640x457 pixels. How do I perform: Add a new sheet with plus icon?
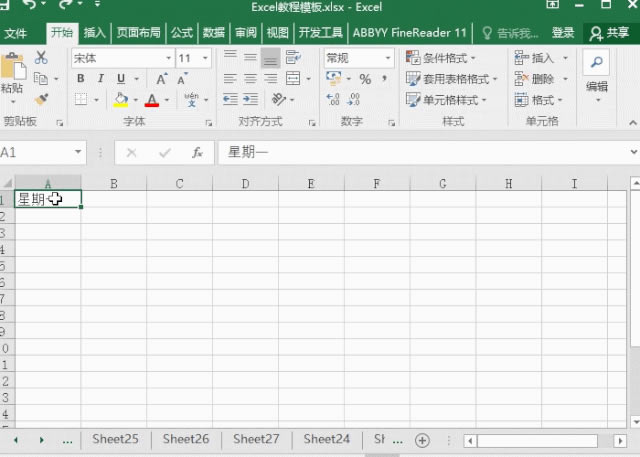422,441
